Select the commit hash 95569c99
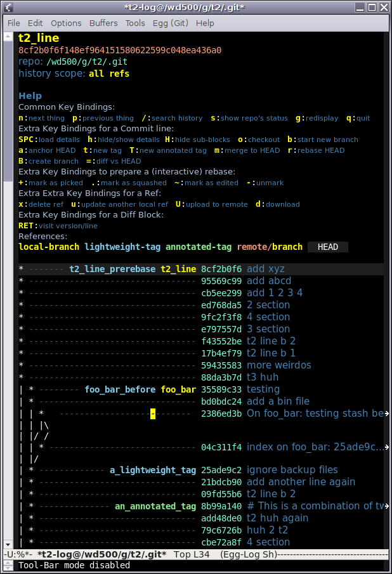This screenshot has width=392, height=574. (x=221, y=281)
